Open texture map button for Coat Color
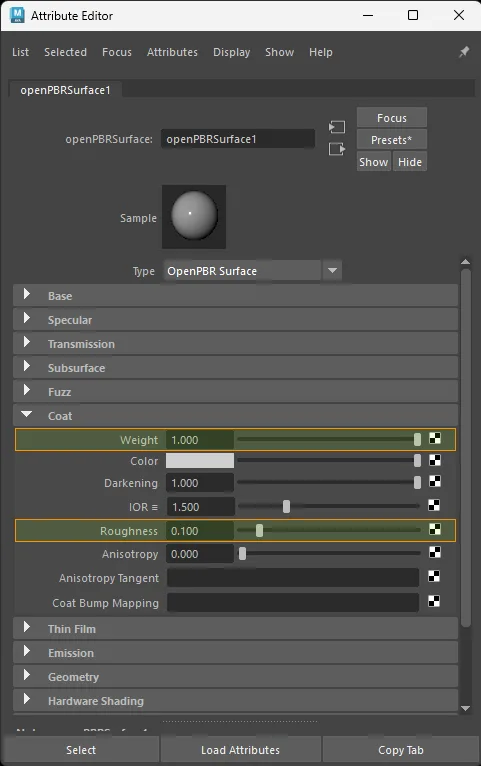481x766 pixels. (435, 460)
